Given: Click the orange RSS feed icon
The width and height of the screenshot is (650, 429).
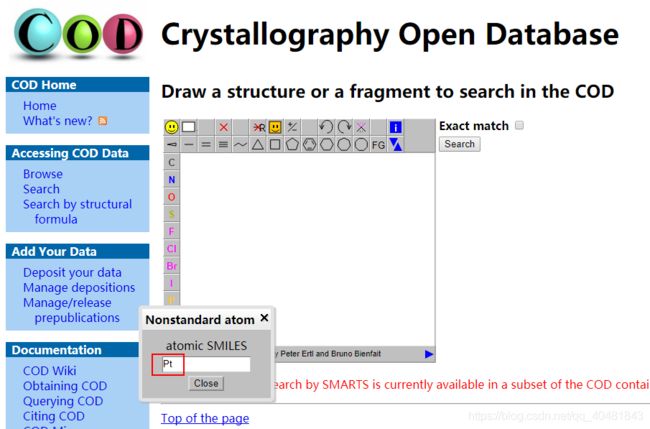Looking at the screenshot, I should pyautogui.click(x=102, y=121).
